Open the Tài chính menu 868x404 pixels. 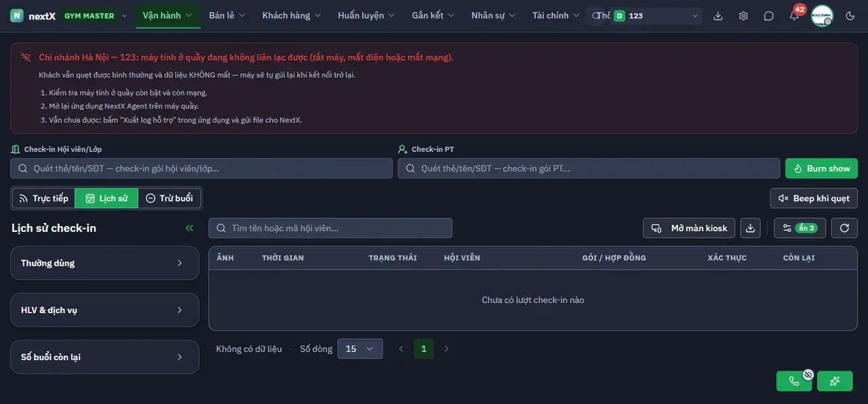point(556,16)
